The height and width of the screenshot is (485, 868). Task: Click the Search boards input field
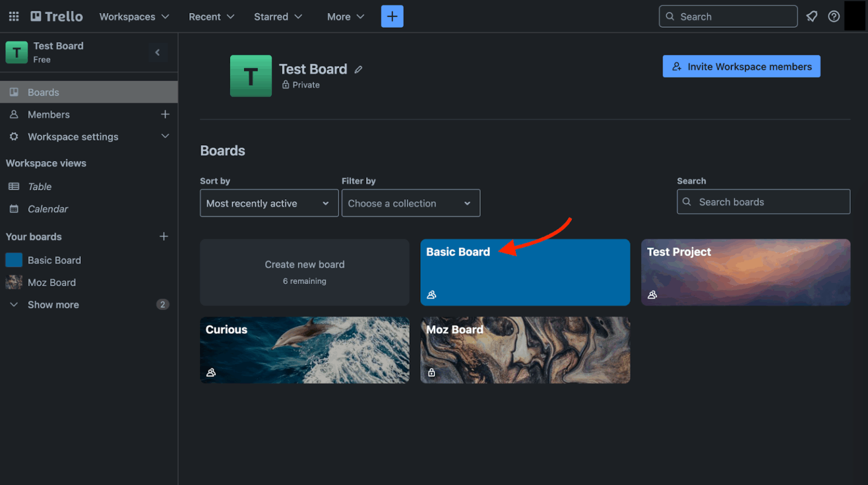click(763, 202)
